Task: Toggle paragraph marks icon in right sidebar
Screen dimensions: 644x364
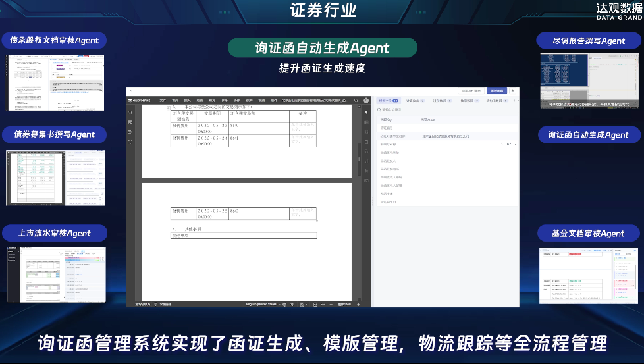Action: pyautogui.click(x=366, y=113)
